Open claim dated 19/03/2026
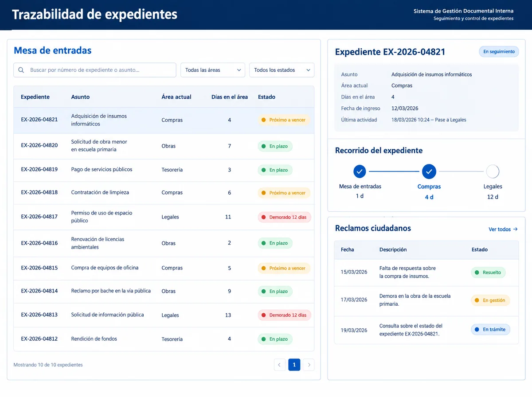Image resolution: width=532 pixels, height=397 pixels. point(426,330)
